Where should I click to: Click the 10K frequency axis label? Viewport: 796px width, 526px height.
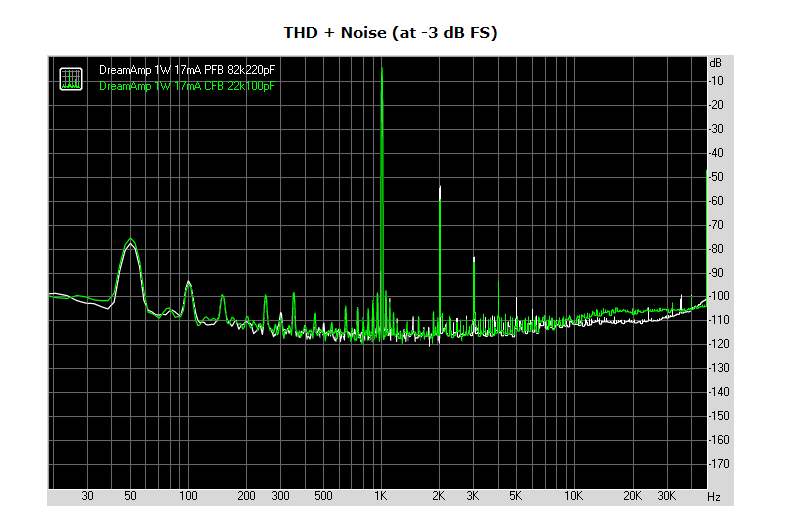pyautogui.click(x=574, y=496)
